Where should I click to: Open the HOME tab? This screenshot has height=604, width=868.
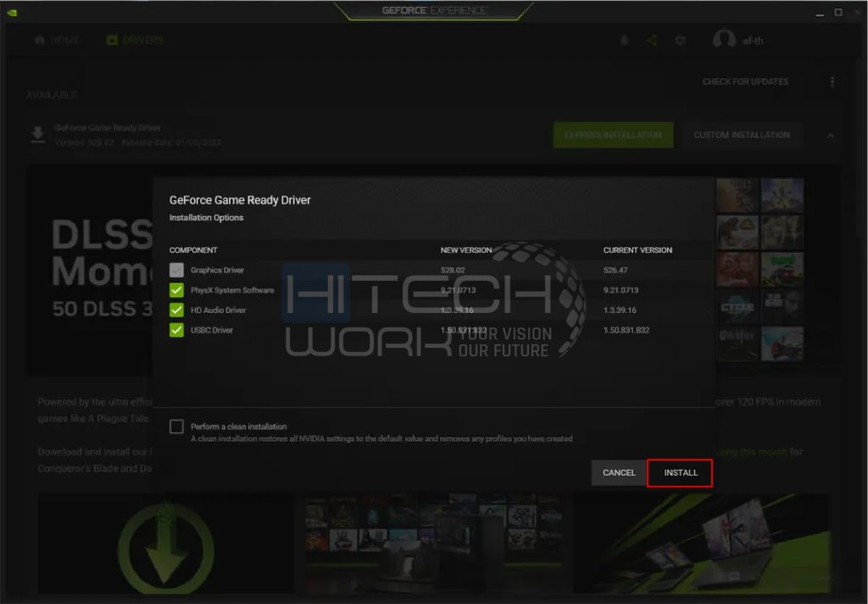(57, 41)
